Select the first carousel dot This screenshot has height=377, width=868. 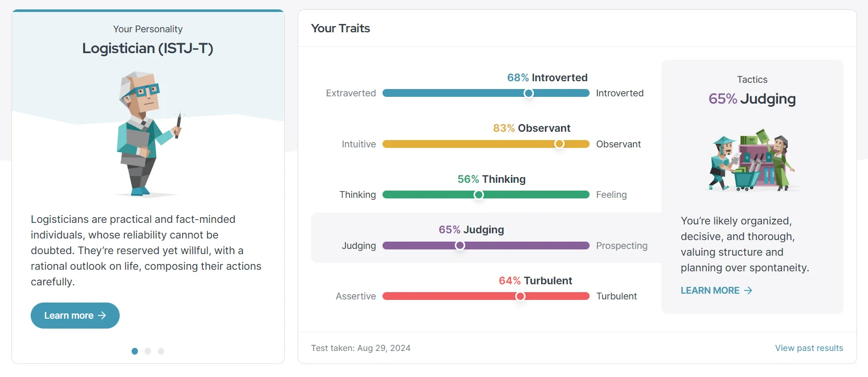135,351
